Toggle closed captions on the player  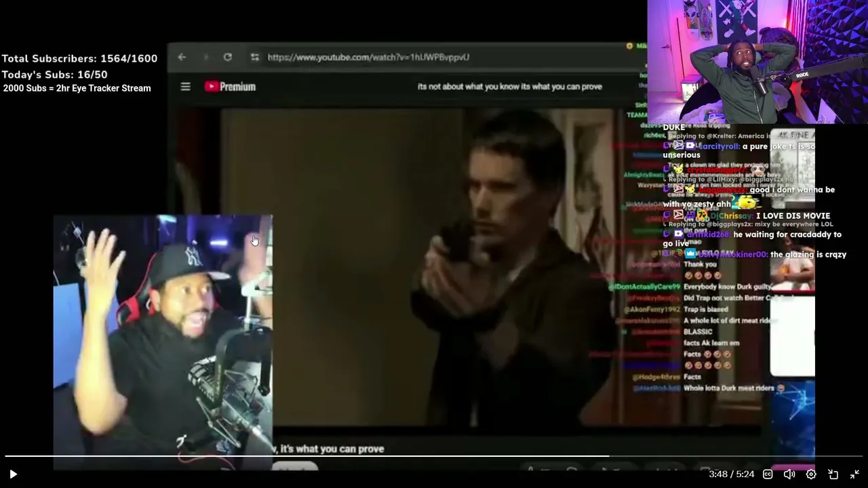pyautogui.click(x=768, y=474)
